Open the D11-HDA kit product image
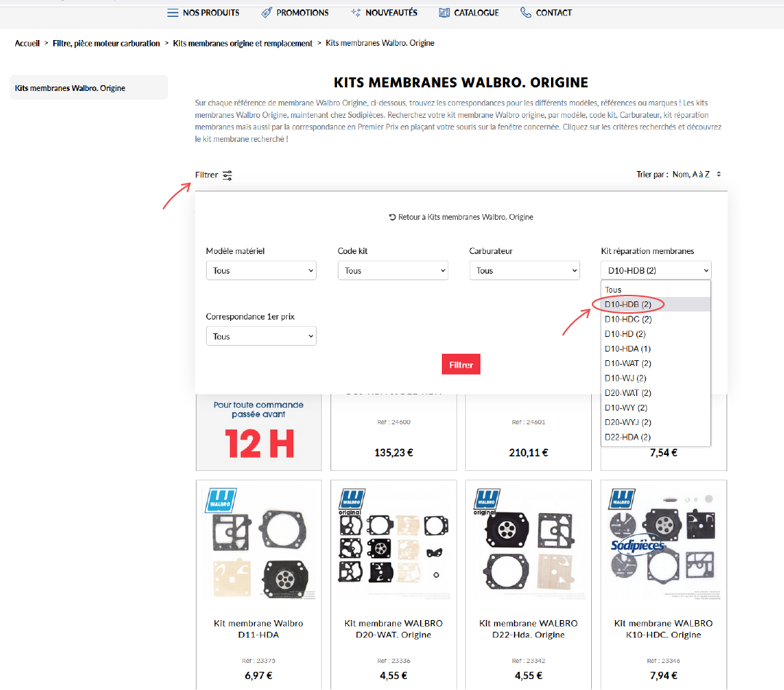Image resolution: width=784 pixels, height=690 pixels. point(259,544)
